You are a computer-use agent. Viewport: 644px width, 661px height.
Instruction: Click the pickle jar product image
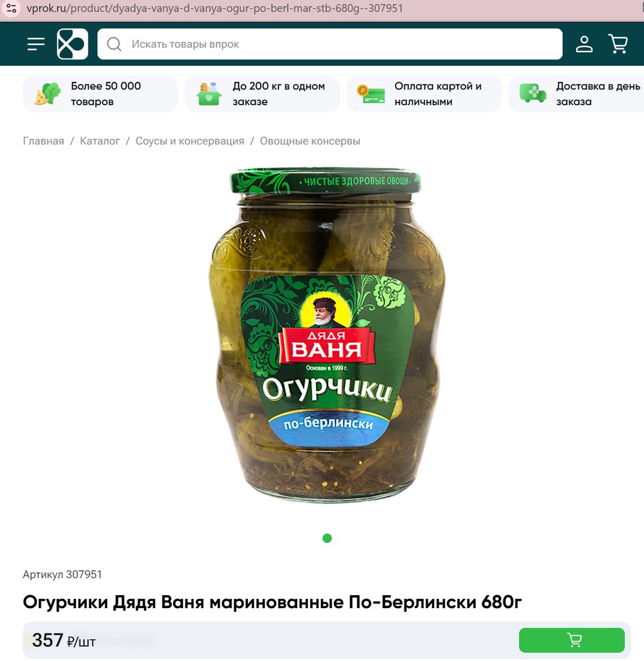tap(327, 335)
